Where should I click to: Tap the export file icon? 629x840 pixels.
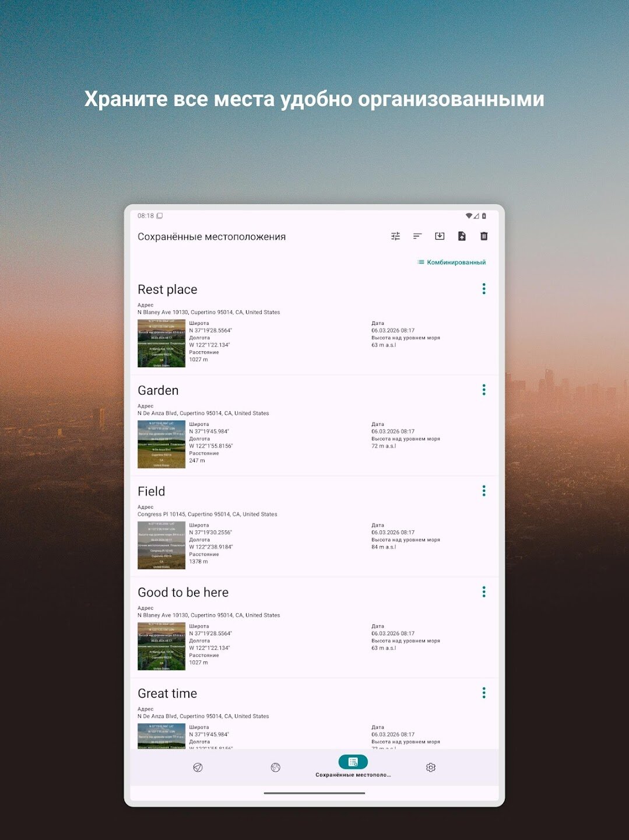[462, 236]
